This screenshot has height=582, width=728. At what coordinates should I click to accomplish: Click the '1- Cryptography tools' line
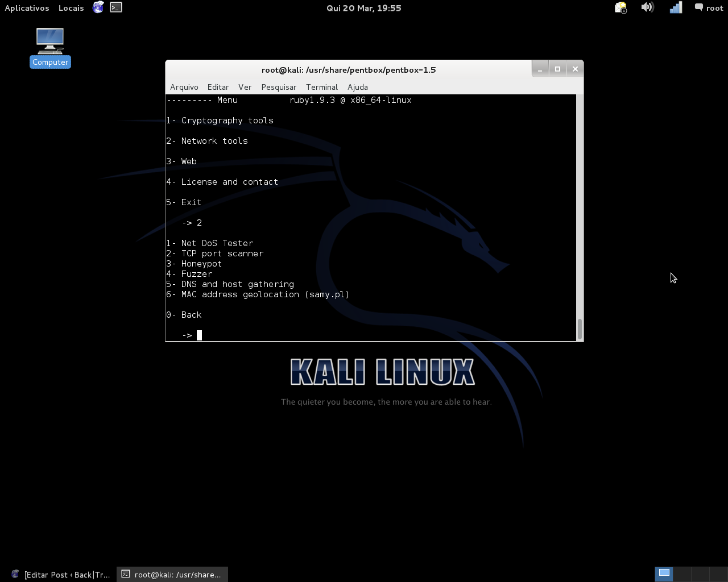[220, 120]
